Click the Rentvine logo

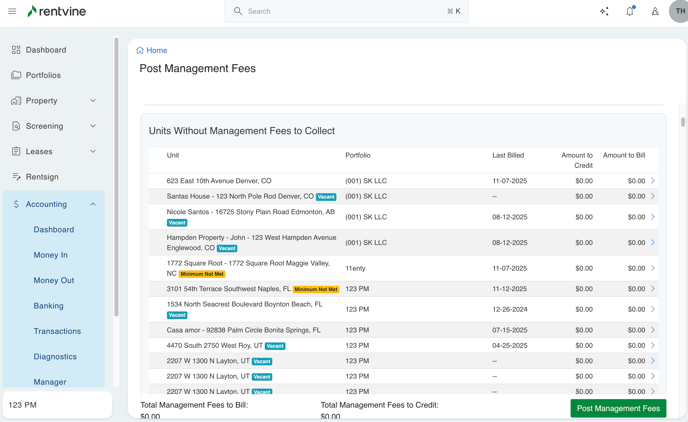pos(56,12)
